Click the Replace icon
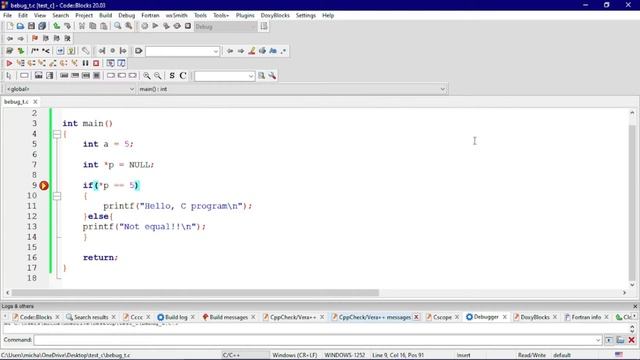Viewport: 640px width, 360px height. tap(129, 26)
